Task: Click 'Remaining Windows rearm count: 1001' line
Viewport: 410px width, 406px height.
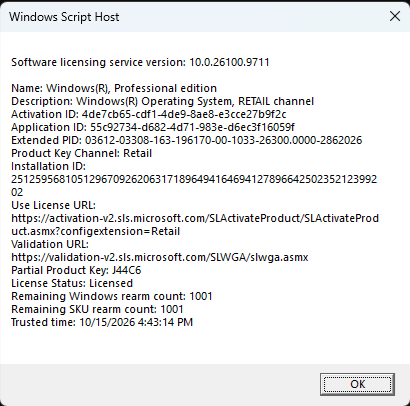Action: point(112,296)
